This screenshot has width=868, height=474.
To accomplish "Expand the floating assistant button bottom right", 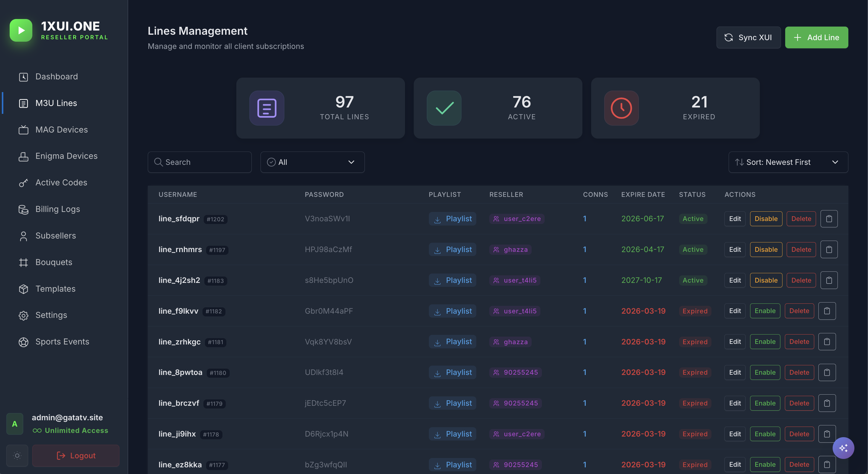I will [844, 448].
